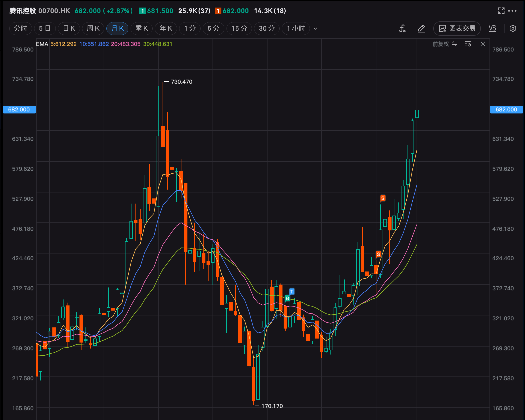Image resolution: width=525 pixels, height=420 pixels.
Task: Open the indicator formula fx icon
Action: pos(402,28)
